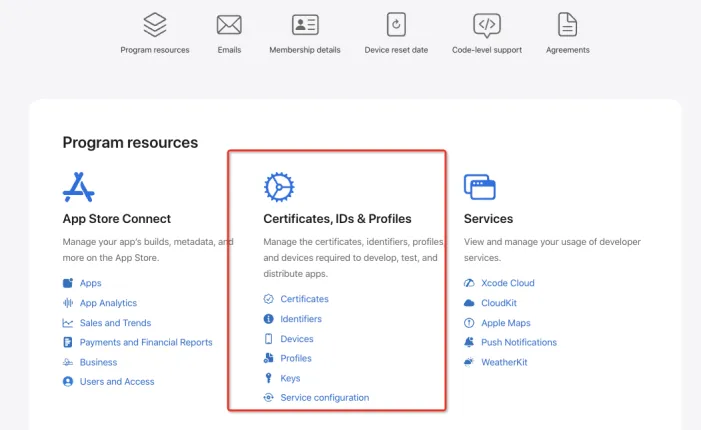The image size is (701, 430).
Task: Open the Agreements section label
Action: [568, 50]
